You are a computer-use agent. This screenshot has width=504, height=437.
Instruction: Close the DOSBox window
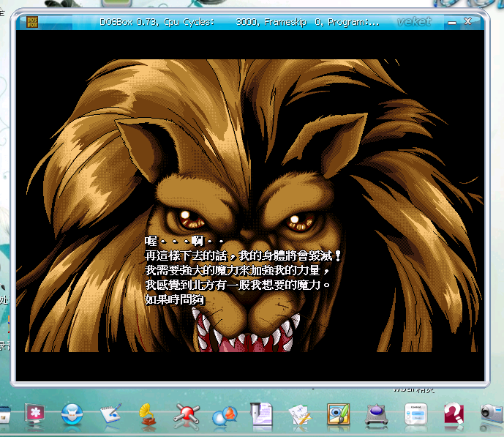coord(467,21)
